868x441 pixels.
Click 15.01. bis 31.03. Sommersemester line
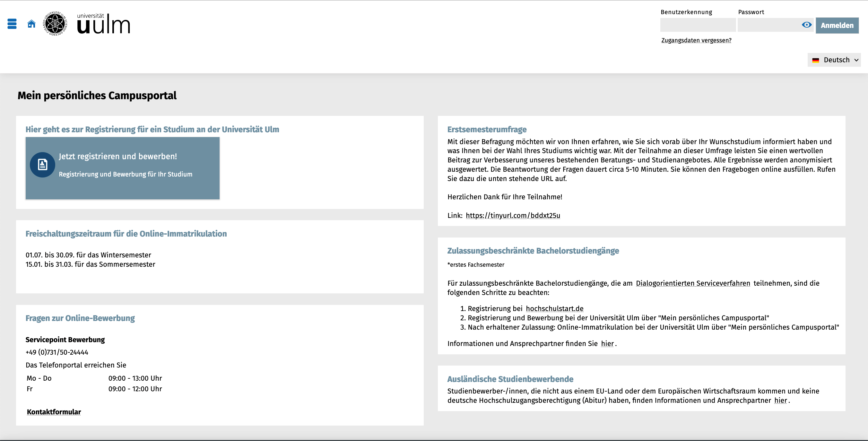click(90, 264)
